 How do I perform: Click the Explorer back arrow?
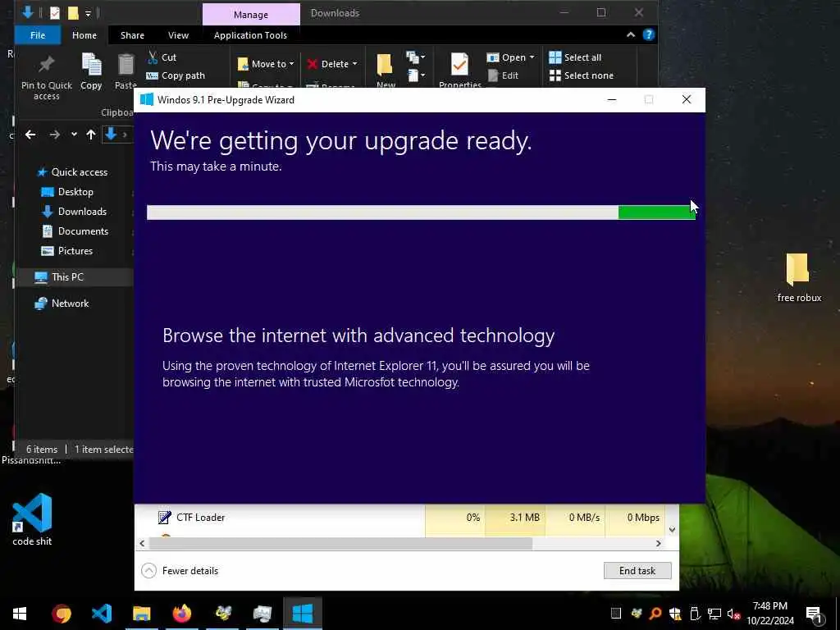[x=30, y=135]
